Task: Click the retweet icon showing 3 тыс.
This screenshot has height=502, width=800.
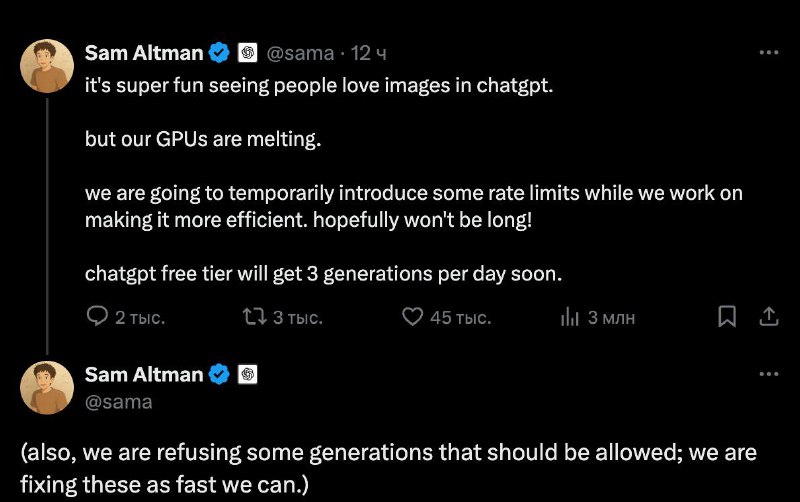Action: click(254, 317)
